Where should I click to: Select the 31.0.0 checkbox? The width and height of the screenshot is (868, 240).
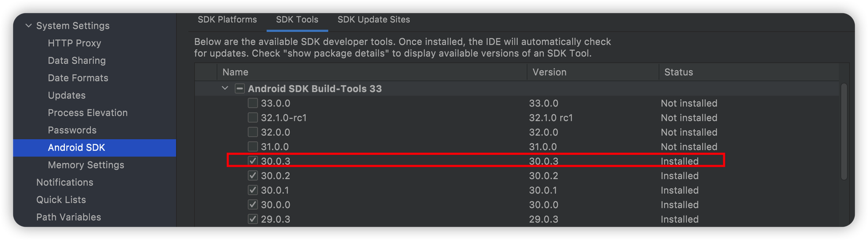(x=253, y=147)
